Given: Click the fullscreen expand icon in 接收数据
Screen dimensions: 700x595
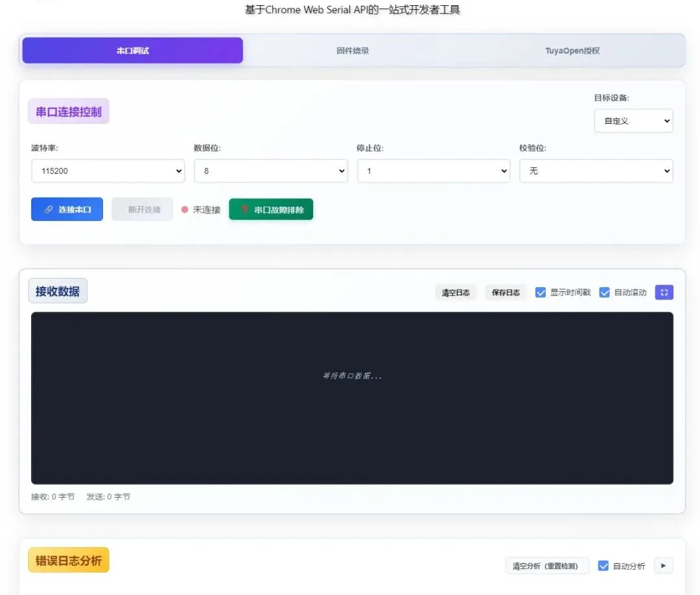Looking at the screenshot, I should [664, 292].
